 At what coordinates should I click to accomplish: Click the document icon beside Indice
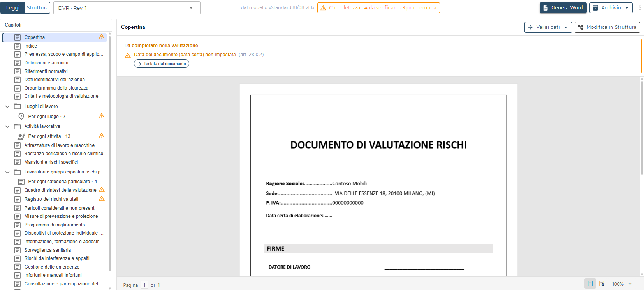pyautogui.click(x=18, y=46)
